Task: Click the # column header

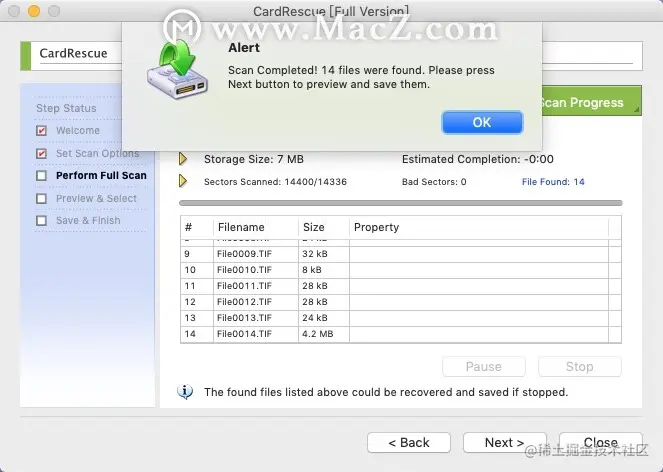Action: [x=197, y=228]
